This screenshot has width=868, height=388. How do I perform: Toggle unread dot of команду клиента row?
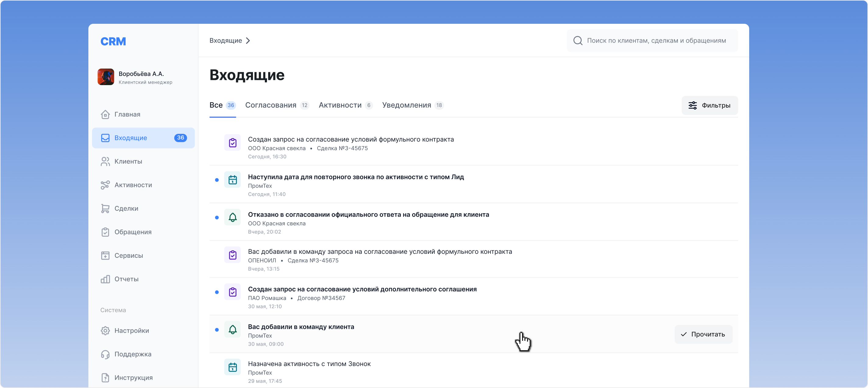click(217, 330)
